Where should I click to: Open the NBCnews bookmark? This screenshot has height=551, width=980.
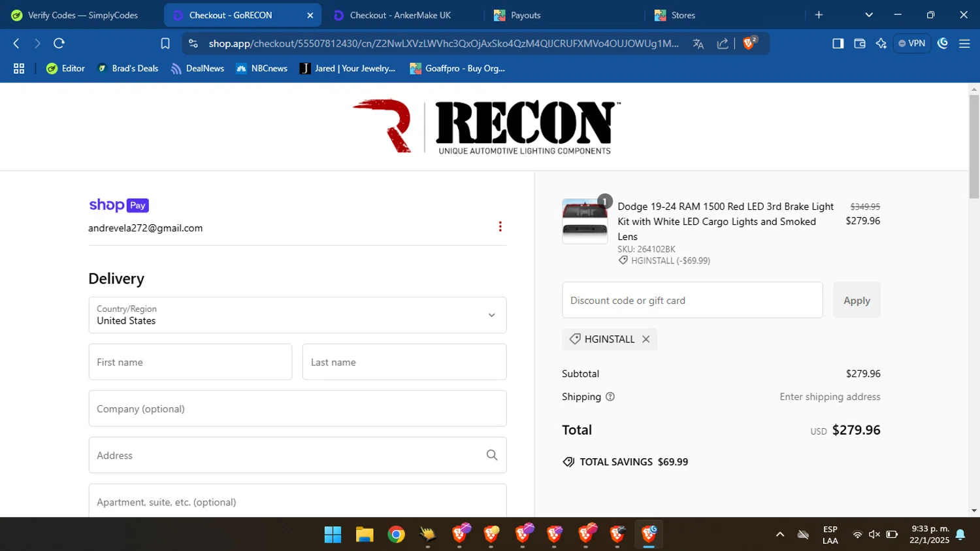pos(261,69)
